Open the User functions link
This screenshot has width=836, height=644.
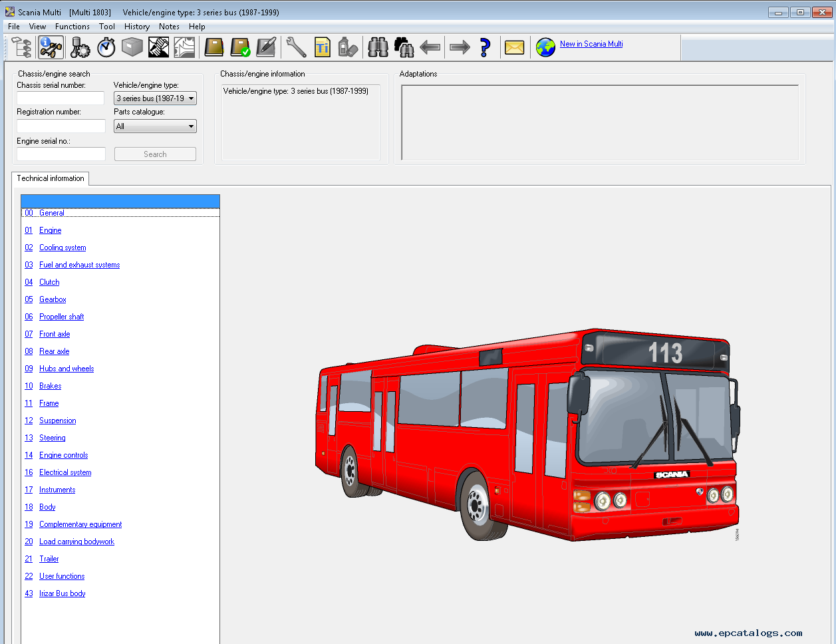click(62, 576)
